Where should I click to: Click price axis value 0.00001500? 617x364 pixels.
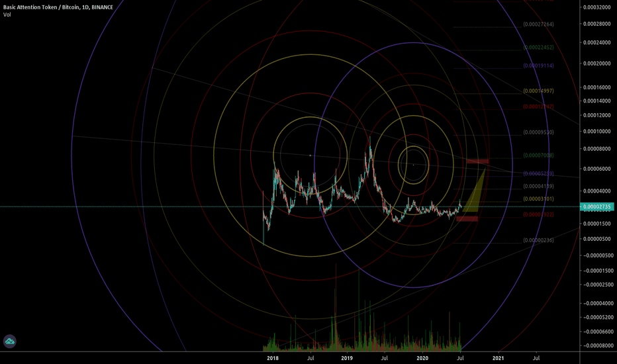pyautogui.click(x=597, y=224)
